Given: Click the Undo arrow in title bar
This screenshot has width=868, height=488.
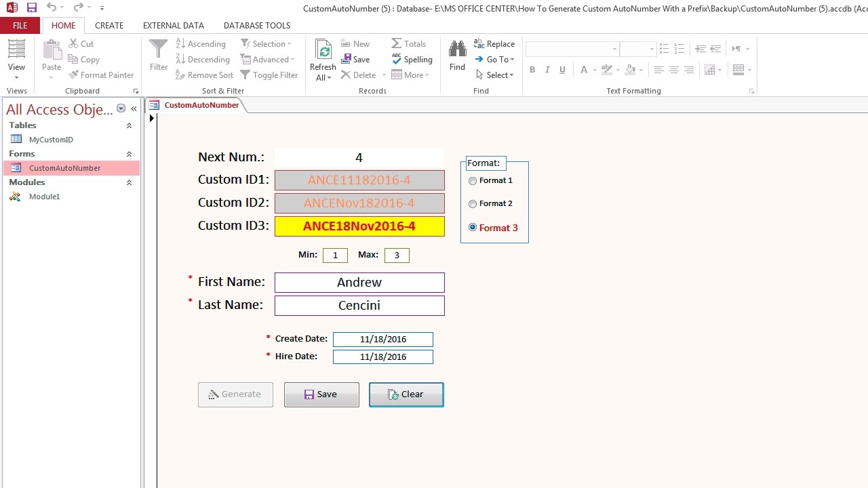Looking at the screenshot, I should [51, 7].
